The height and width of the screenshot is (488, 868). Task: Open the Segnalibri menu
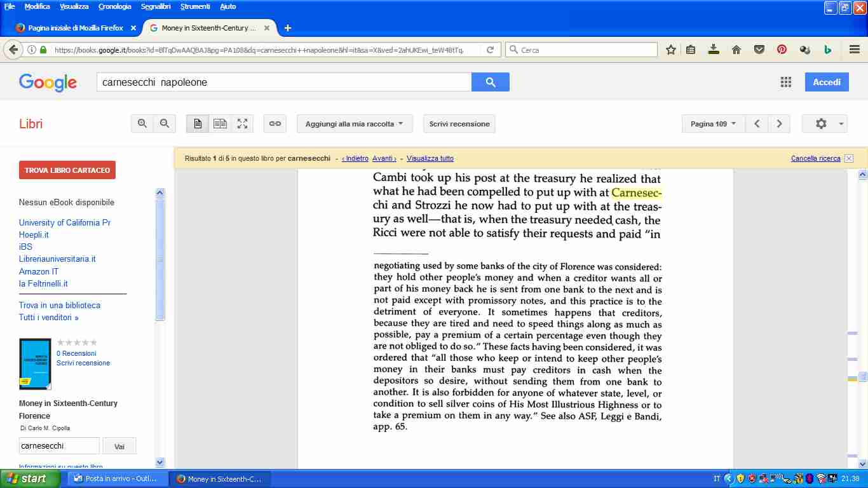click(156, 6)
